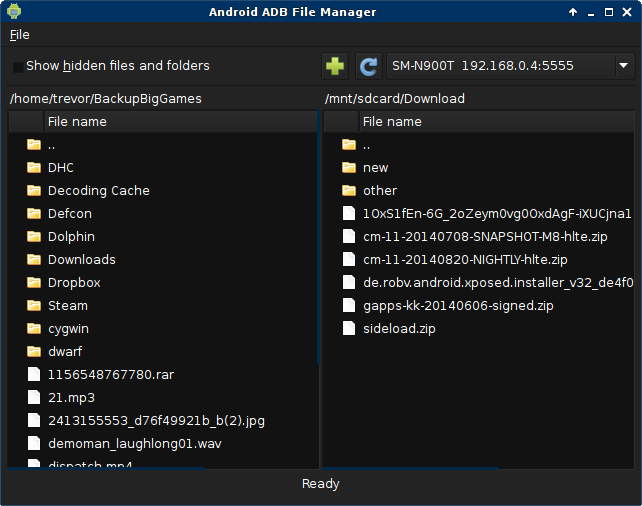The image size is (642, 506).
Task: Select Steam folder name
Action: pyautogui.click(x=68, y=305)
